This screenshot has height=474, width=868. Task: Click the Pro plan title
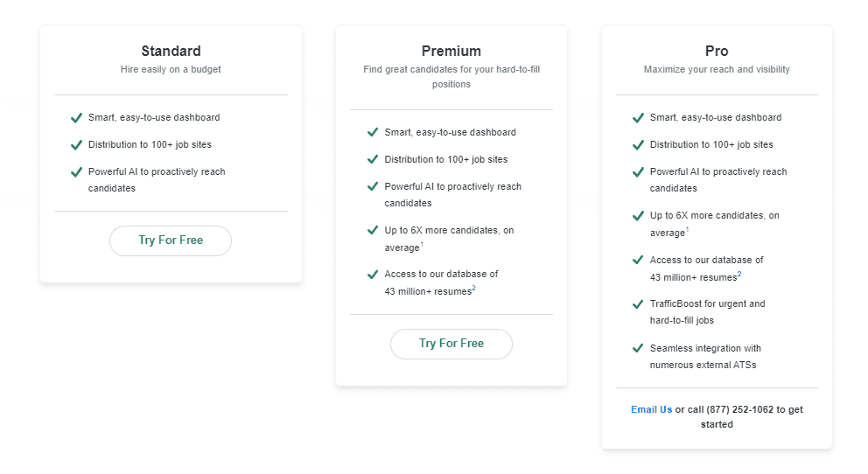tap(717, 51)
